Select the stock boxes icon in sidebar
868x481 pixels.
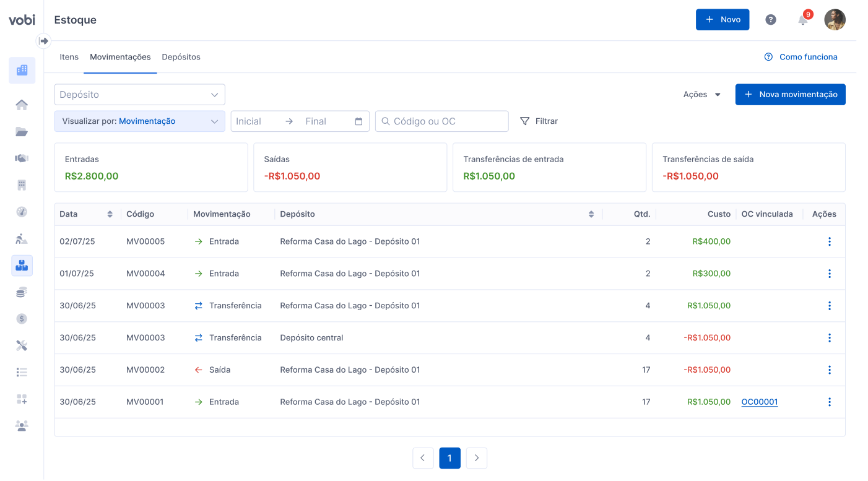click(22, 266)
